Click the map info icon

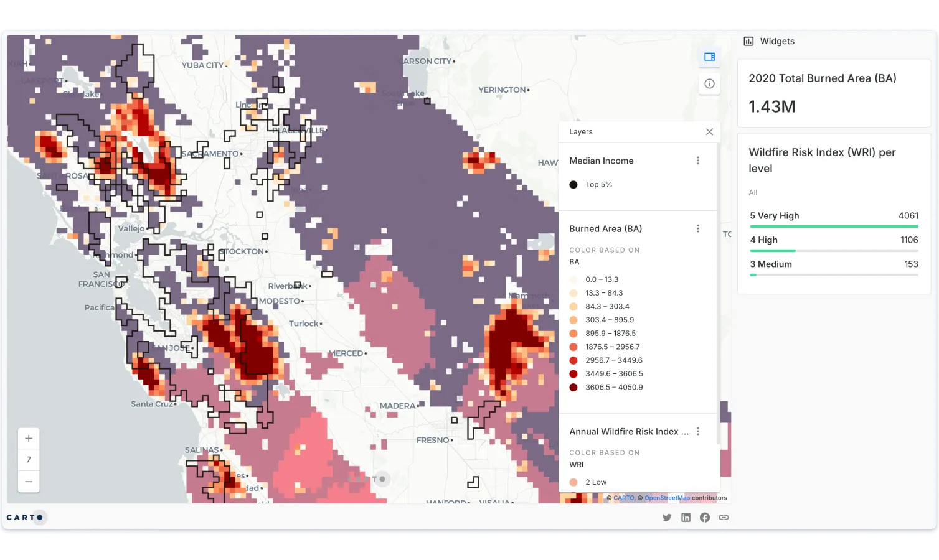(x=709, y=83)
